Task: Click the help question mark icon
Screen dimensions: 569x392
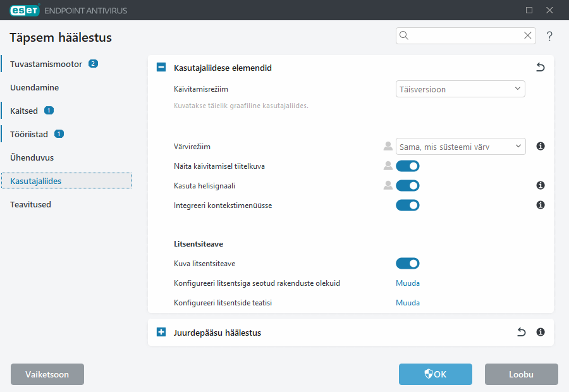Action: coord(549,36)
